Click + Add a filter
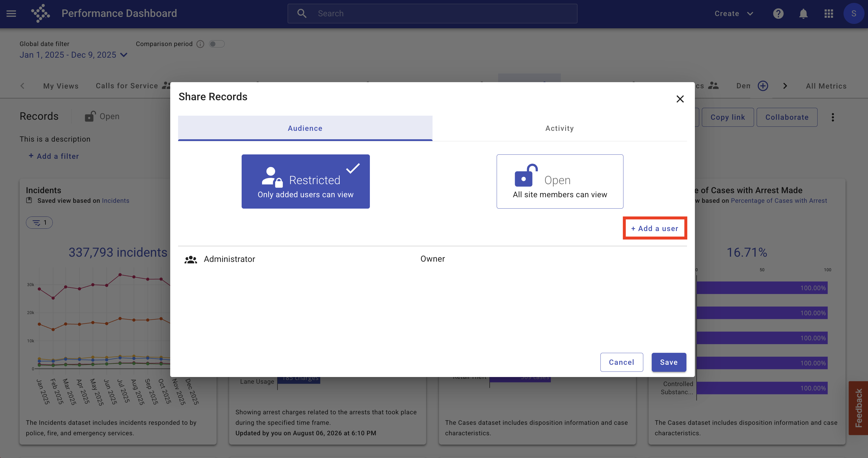Screen dimensions: 868x458 (x=54, y=156)
